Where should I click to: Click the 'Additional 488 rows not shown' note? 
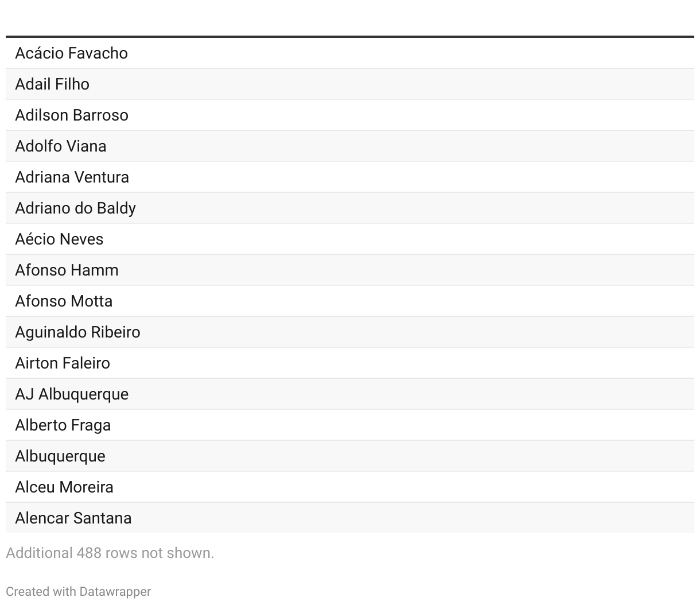110,553
